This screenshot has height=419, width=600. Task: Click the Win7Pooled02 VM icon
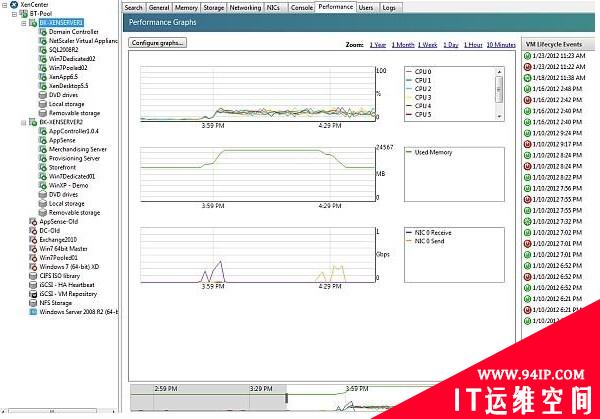[43, 68]
